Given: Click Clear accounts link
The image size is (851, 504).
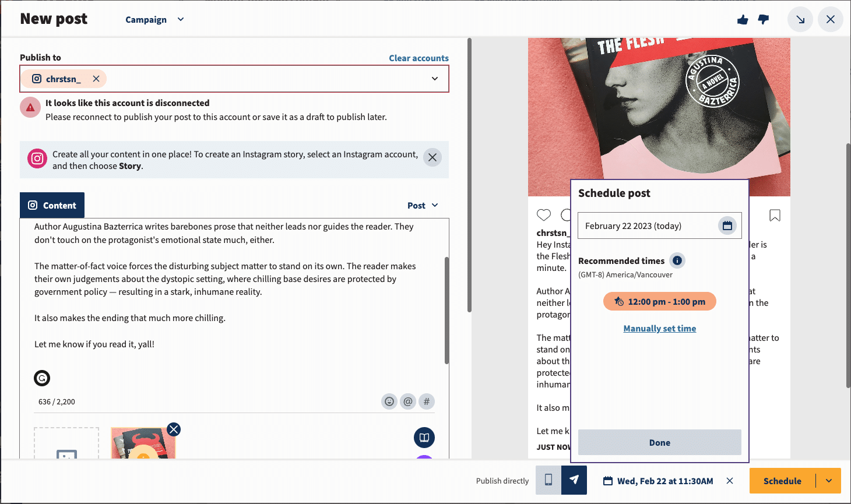Looking at the screenshot, I should click(419, 58).
